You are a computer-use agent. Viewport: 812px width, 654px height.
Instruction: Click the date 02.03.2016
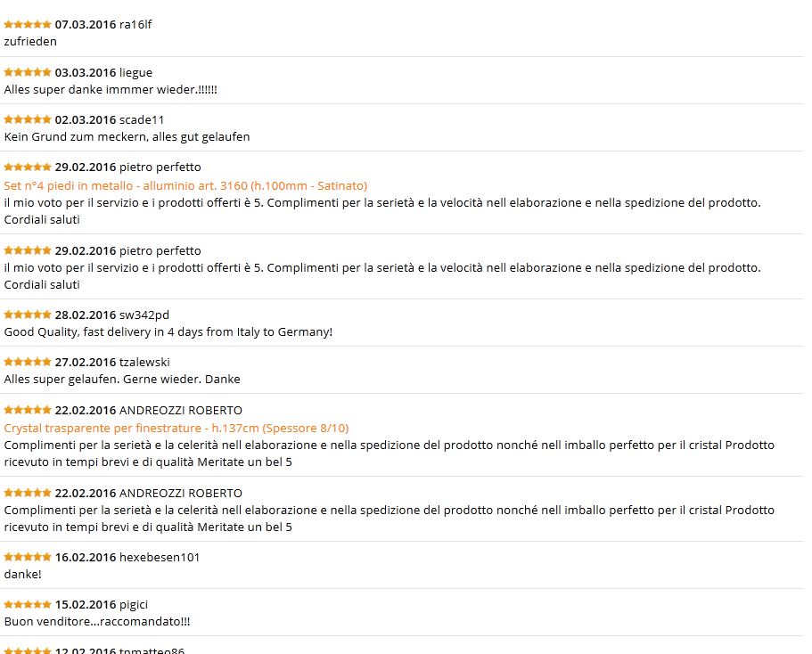pyautogui.click(x=86, y=119)
